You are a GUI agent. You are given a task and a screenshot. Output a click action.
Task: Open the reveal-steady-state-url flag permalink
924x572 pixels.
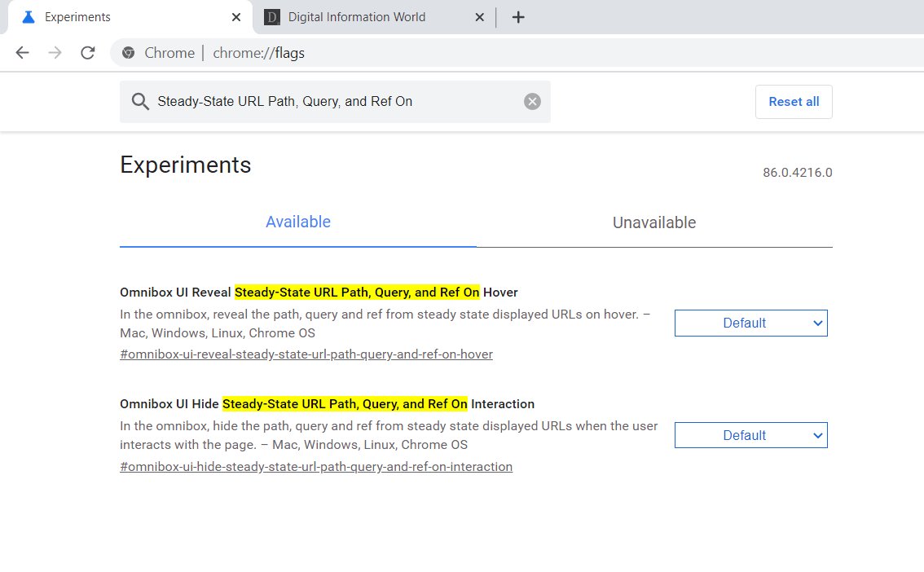(x=306, y=354)
